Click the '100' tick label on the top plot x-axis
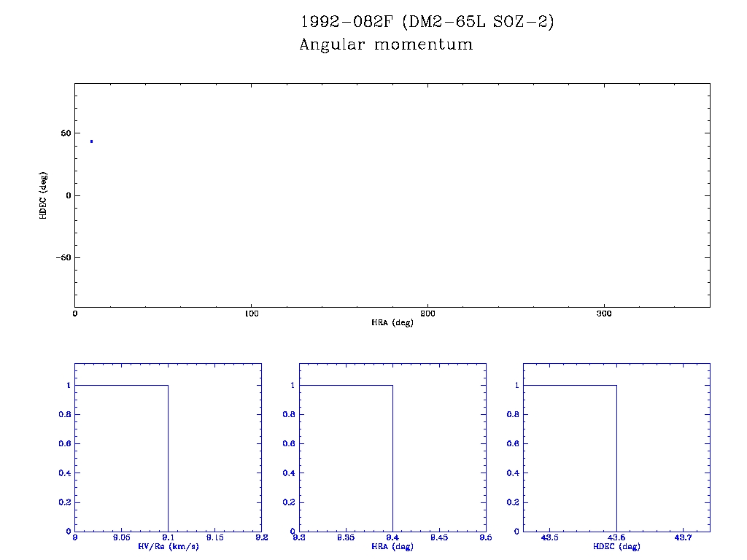The image size is (747, 560). point(251,314)
